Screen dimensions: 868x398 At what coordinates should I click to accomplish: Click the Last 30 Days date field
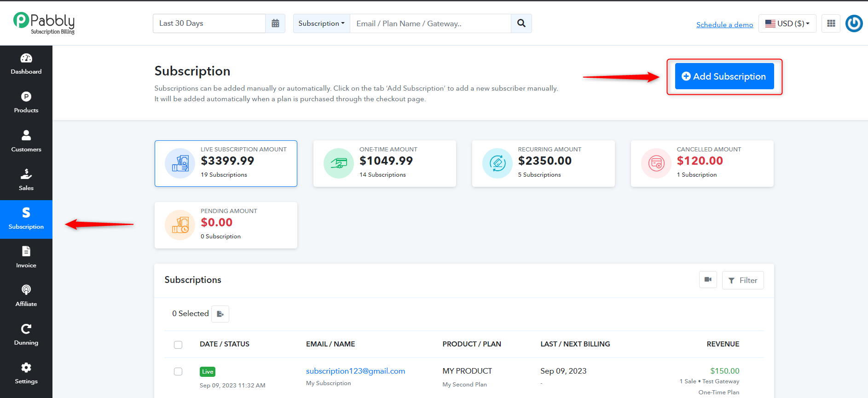pyautogui.click(x=209, y=23)
